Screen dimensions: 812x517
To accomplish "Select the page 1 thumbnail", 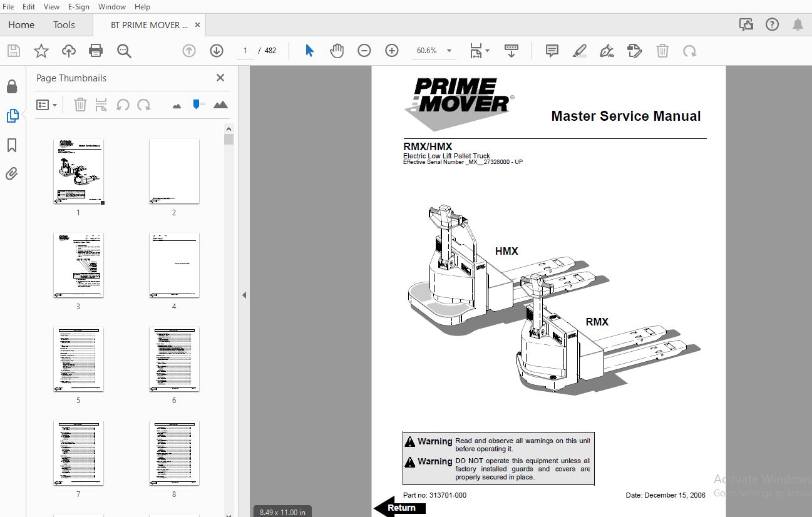I will [x=78, y=171].
